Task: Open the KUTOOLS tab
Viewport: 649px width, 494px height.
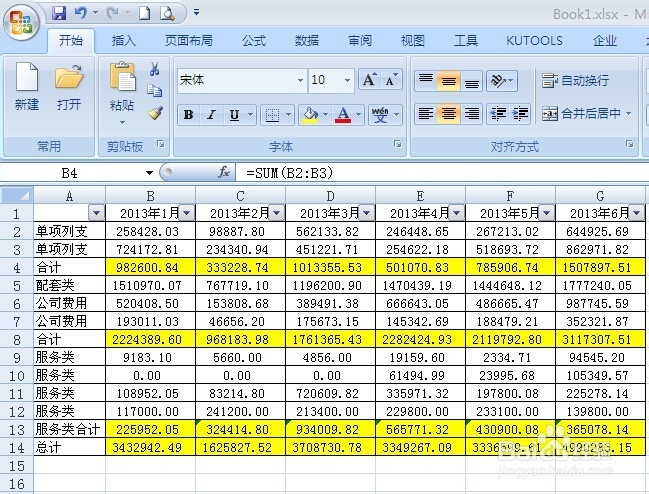Action: [x=534, y=41]
